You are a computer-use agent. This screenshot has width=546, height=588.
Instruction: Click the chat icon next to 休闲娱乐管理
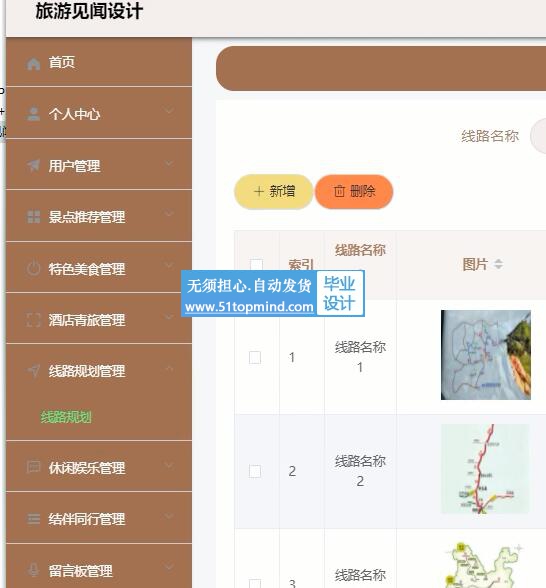33,467
